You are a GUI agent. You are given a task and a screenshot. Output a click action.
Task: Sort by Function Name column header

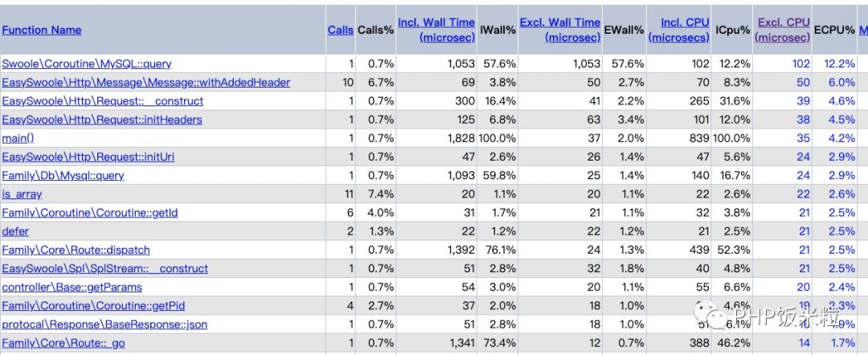pos(42,30)
